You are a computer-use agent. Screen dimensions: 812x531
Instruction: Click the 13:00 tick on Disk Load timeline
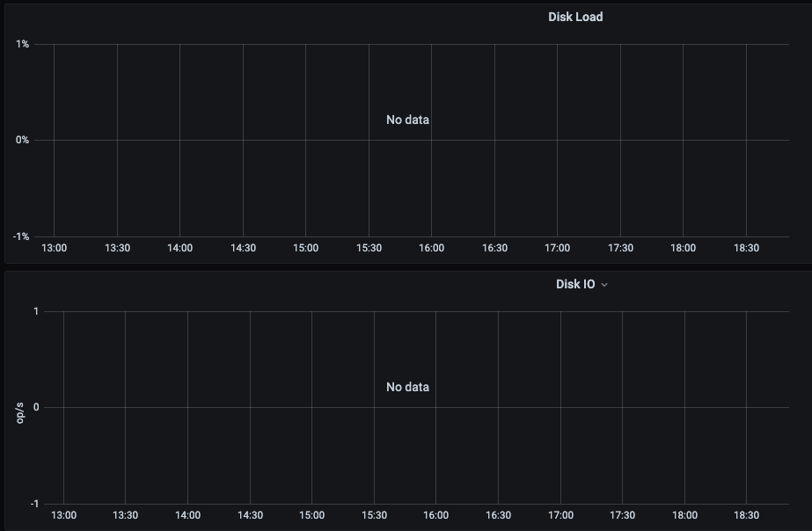[54, 248]
